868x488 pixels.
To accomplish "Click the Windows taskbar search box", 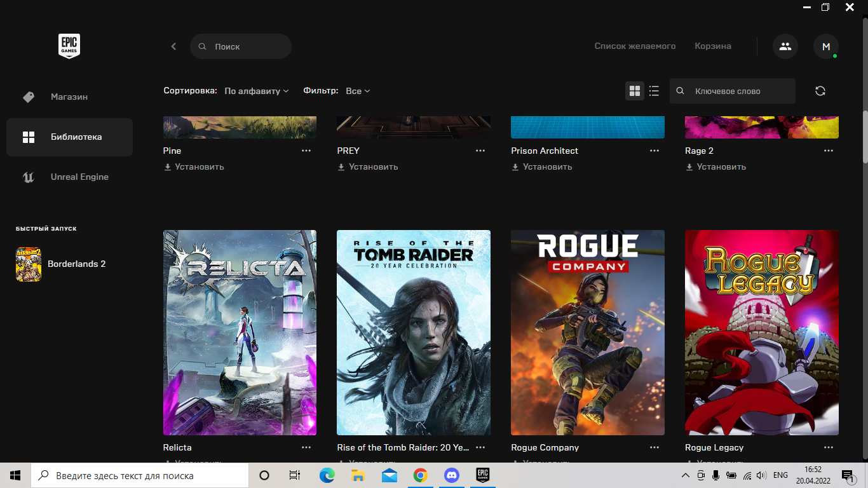I will pos(140,475).
